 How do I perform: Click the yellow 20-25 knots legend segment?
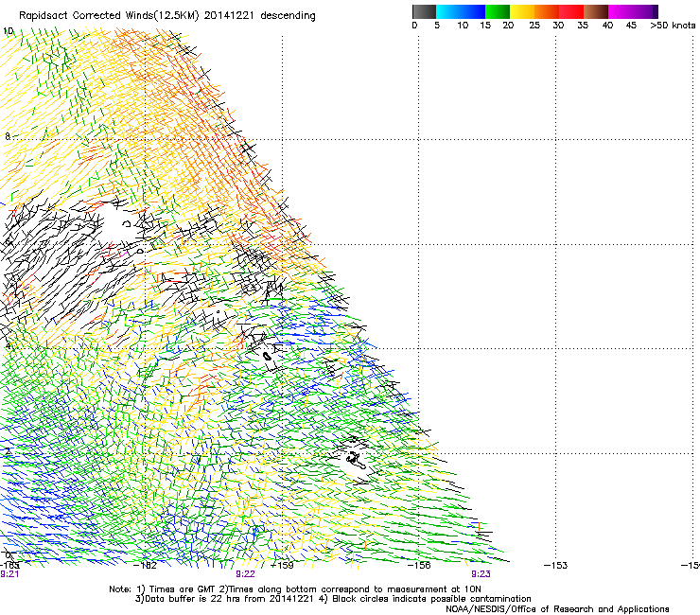point(522,11)
